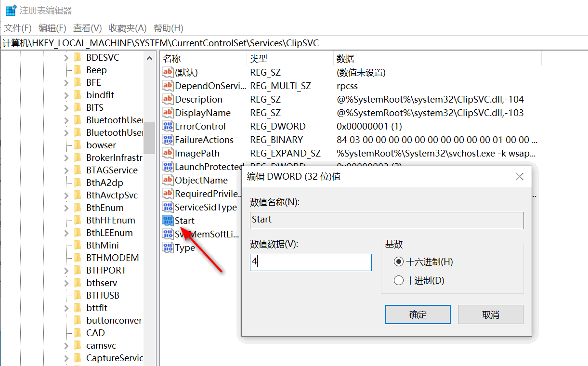Open the 查看(V) menu
This screenshot has width=588, height=366.
[88, 28]
